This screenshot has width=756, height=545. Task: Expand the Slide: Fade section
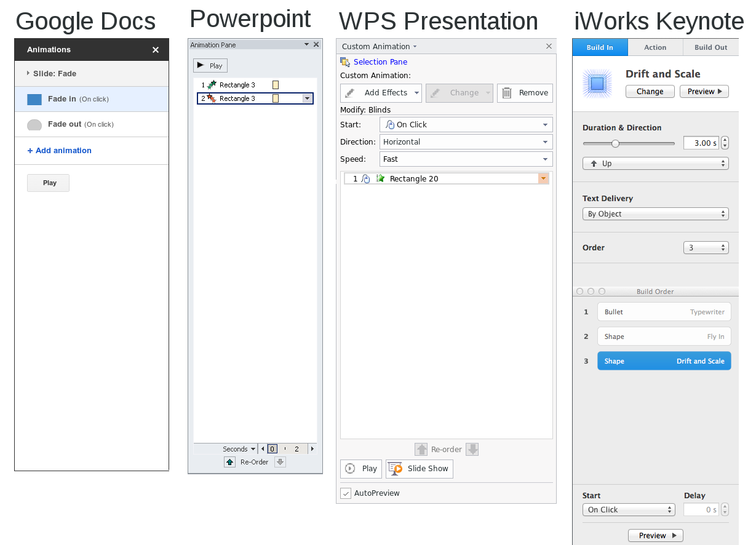pos(28,73)
